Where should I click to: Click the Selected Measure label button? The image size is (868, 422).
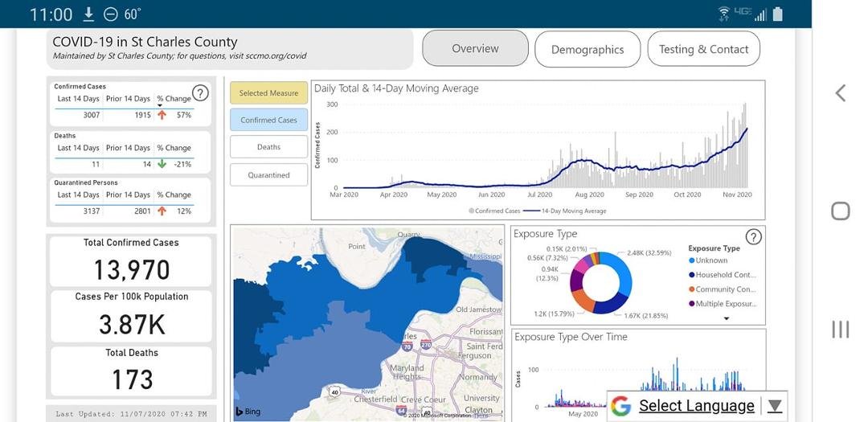[268, 93]
